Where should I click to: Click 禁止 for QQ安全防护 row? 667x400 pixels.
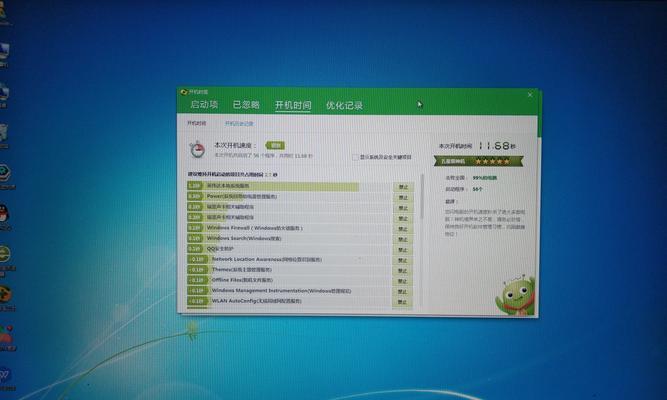click(x=402, y=250)
